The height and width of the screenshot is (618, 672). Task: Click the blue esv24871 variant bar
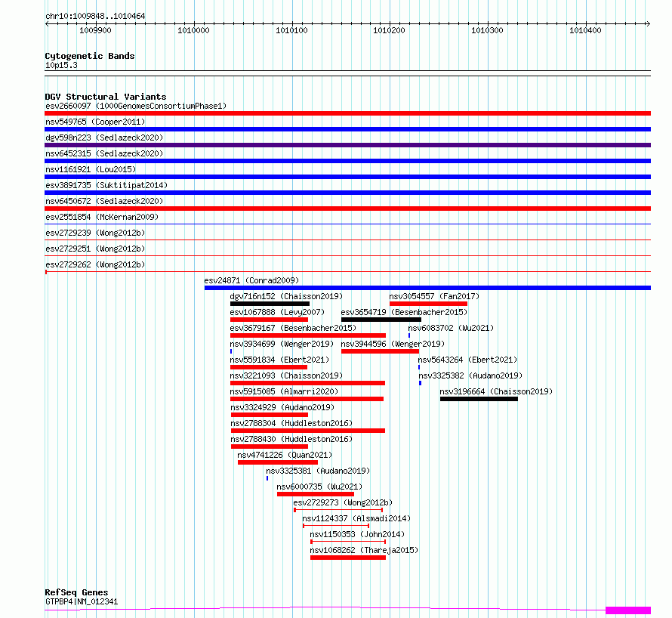point(427,288)
